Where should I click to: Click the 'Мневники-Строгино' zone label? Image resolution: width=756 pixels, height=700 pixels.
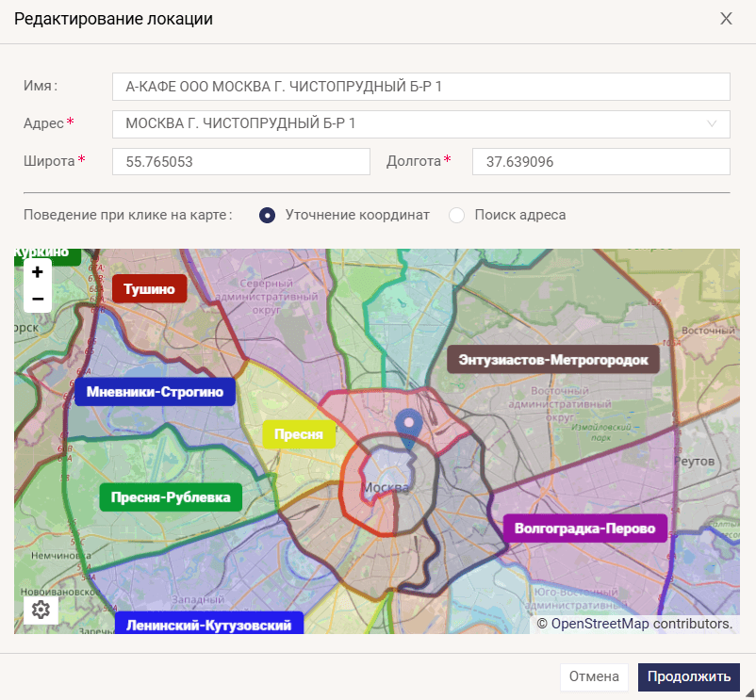point(156,392)
